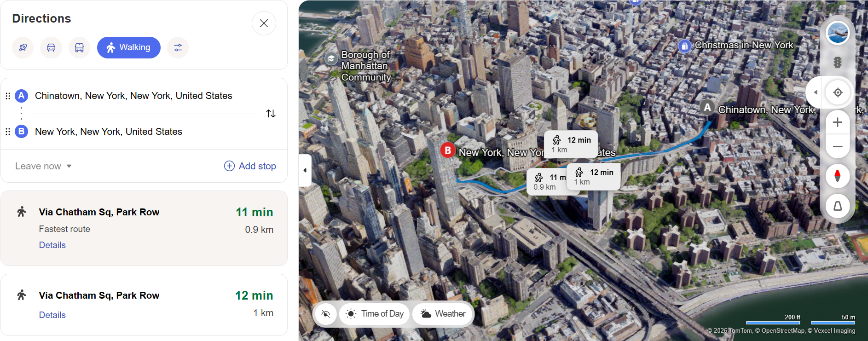The height and width of the screenshot is (341, 868).
Task: Toggle map labels visibility eye icon
Action: click(x=326, y=314)
